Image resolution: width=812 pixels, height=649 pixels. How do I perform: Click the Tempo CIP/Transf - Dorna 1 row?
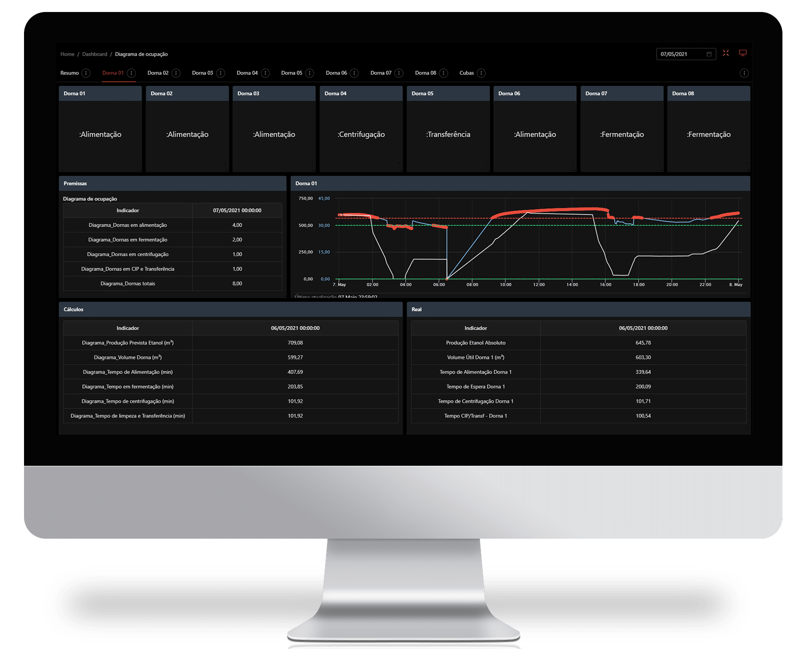point(578,416)
